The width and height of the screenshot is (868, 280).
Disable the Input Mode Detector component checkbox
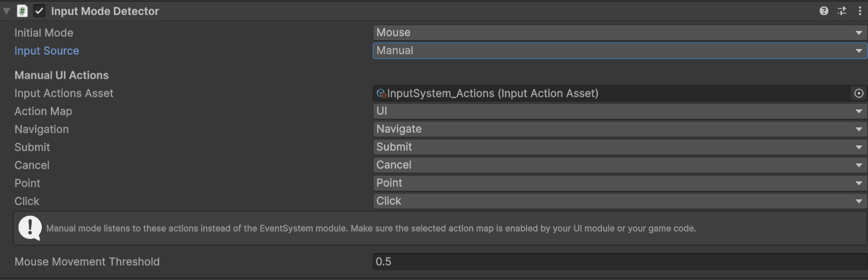click(x=39, y=11)
